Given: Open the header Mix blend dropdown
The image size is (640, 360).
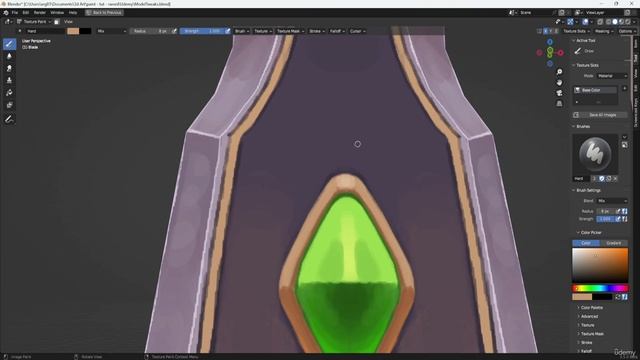Looking at the screenshot, I should pos(111,31).
